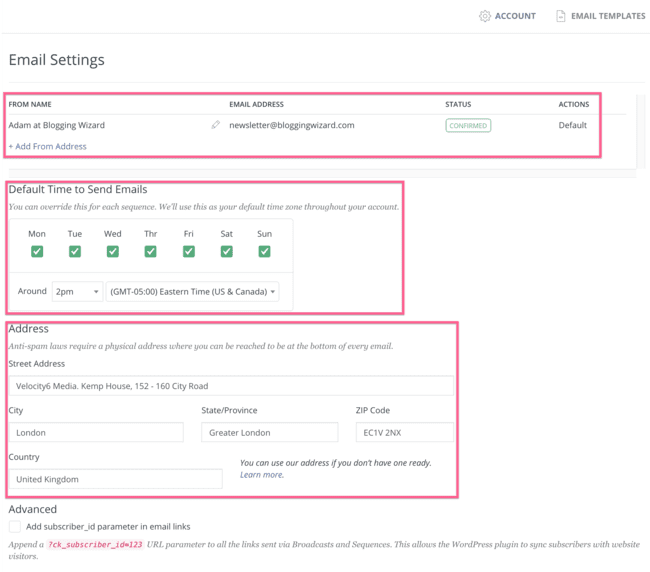Click the City field showing London
The image size is (650, 572).
coord(96,432)
